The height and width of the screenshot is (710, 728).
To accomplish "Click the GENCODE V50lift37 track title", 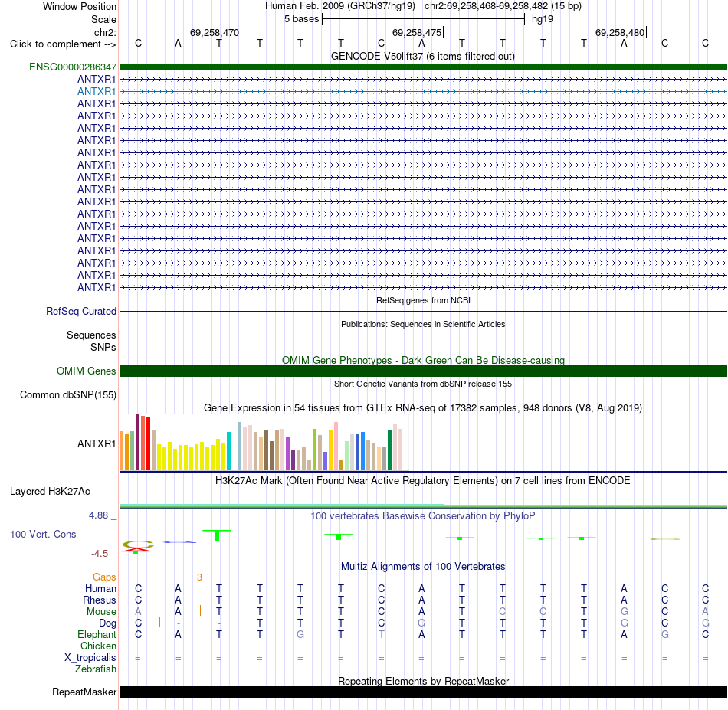I will coord(423,56).
